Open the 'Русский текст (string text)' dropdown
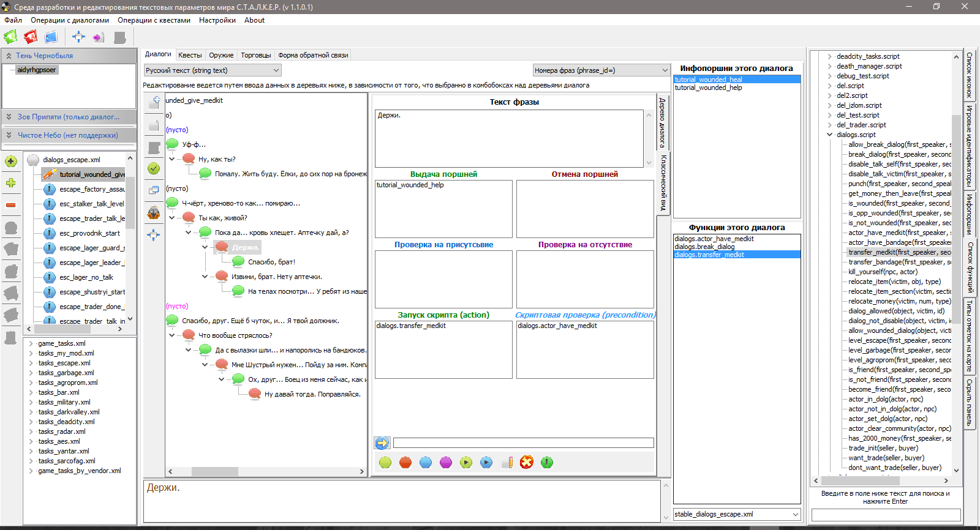Viewport: 980px width, 530px height. click(213, 70)
